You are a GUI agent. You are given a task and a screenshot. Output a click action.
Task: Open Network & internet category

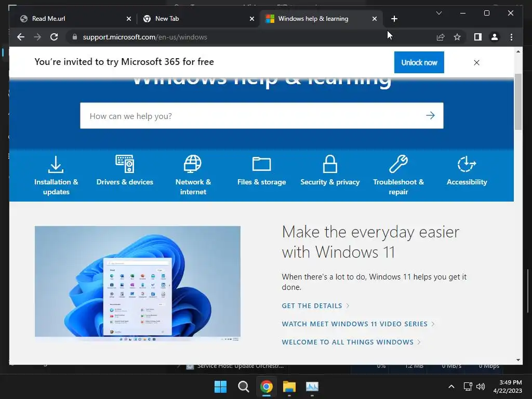coord(193,176)
